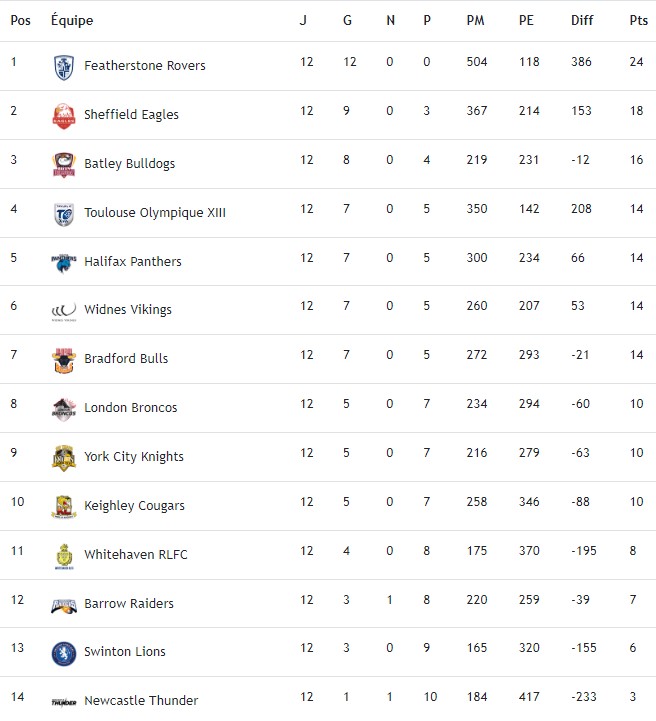This screenshot has height=721, width=656.
Task: Click the PM column header
Action: pyautogui.click(x=476, y=20)
